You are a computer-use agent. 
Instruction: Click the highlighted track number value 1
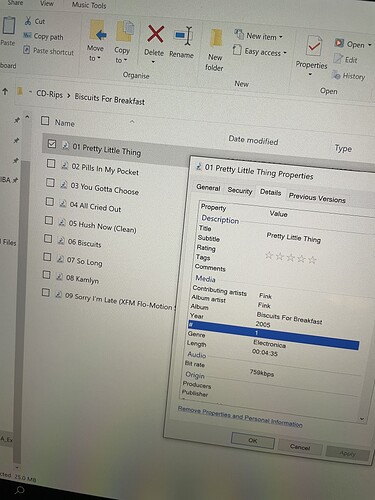click(257, 332)
